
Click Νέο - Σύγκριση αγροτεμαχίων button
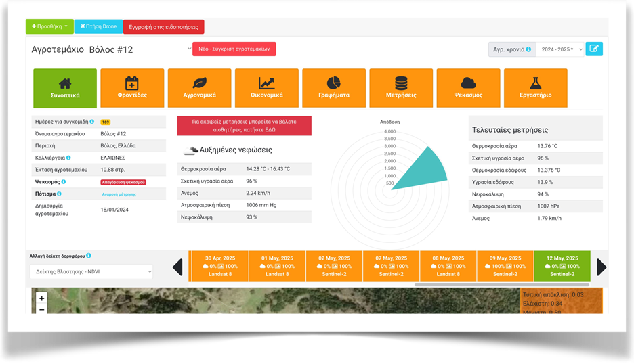(234, 49)
